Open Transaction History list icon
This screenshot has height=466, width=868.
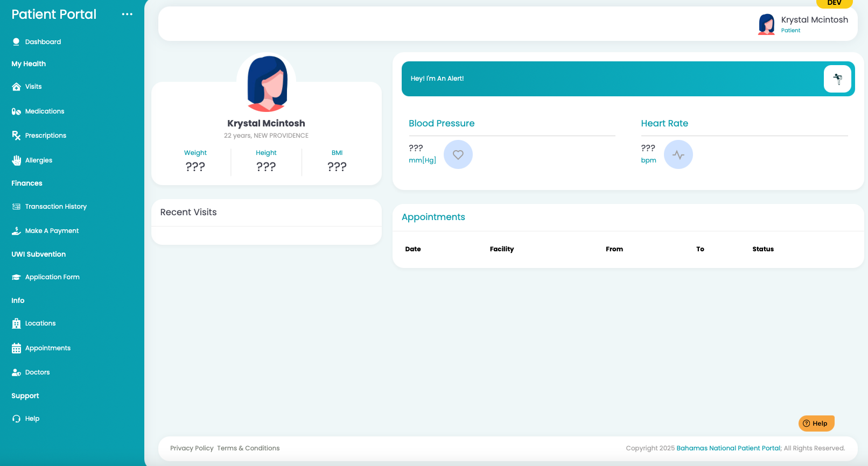[16, 207]
